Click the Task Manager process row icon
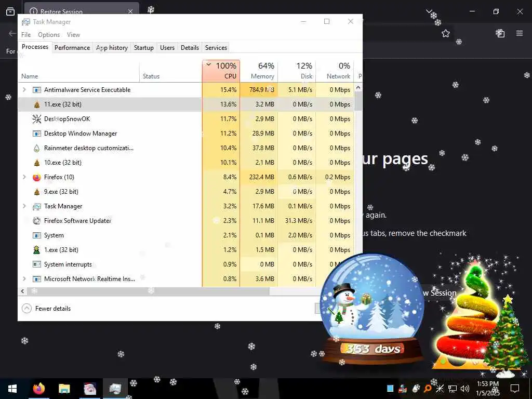 [x=37, y=206]
